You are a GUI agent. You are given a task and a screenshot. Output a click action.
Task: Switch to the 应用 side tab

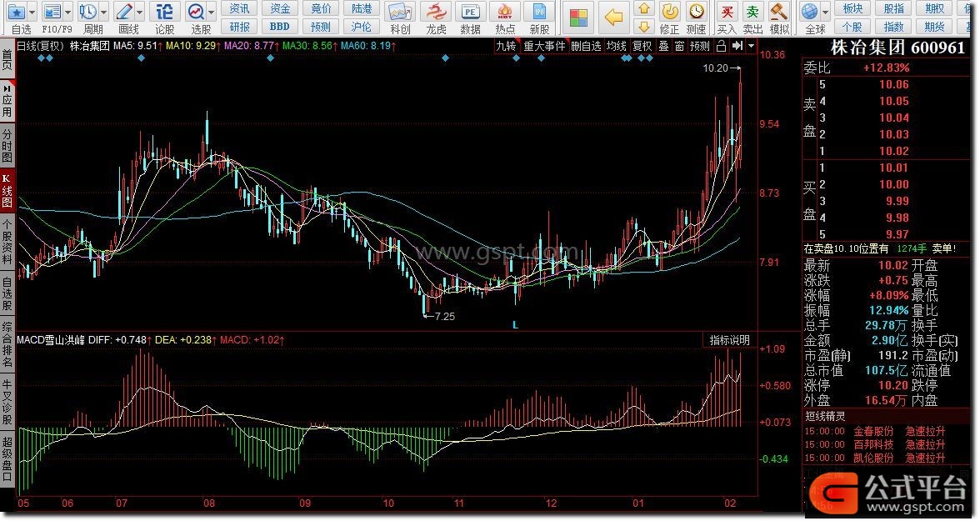(x=7, y=102)
